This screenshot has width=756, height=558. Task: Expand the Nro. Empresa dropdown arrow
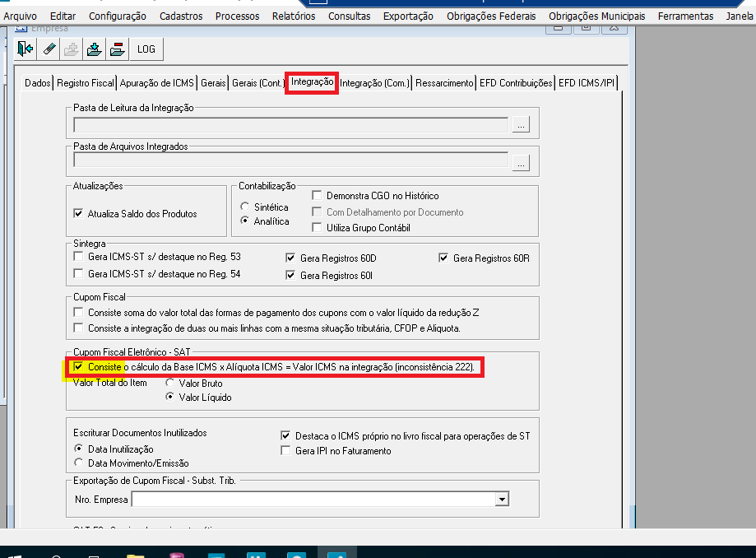502,500
